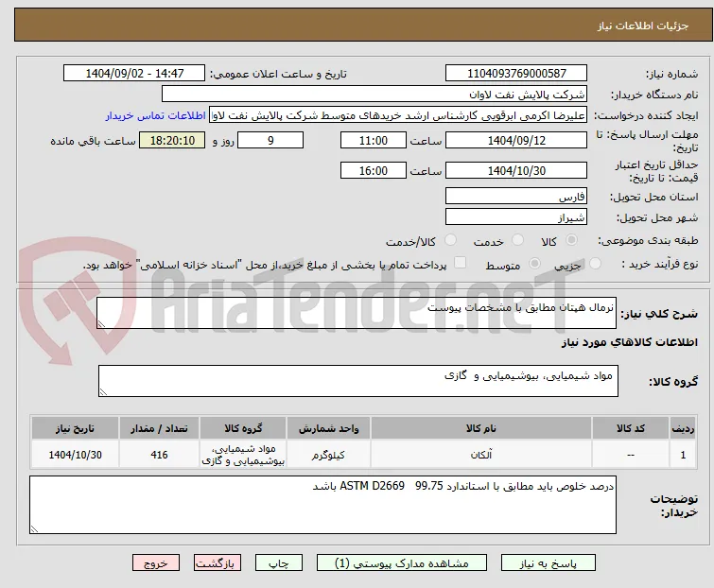Click the quantity cell 416
The height and width of the screenshot is (588, 714).
click(160, 454)
